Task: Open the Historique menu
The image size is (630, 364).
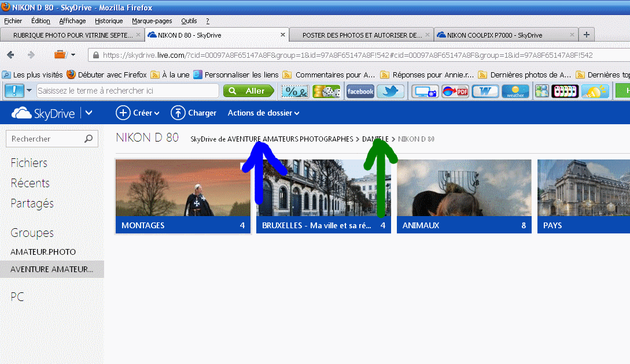Action: pos(109,21)
